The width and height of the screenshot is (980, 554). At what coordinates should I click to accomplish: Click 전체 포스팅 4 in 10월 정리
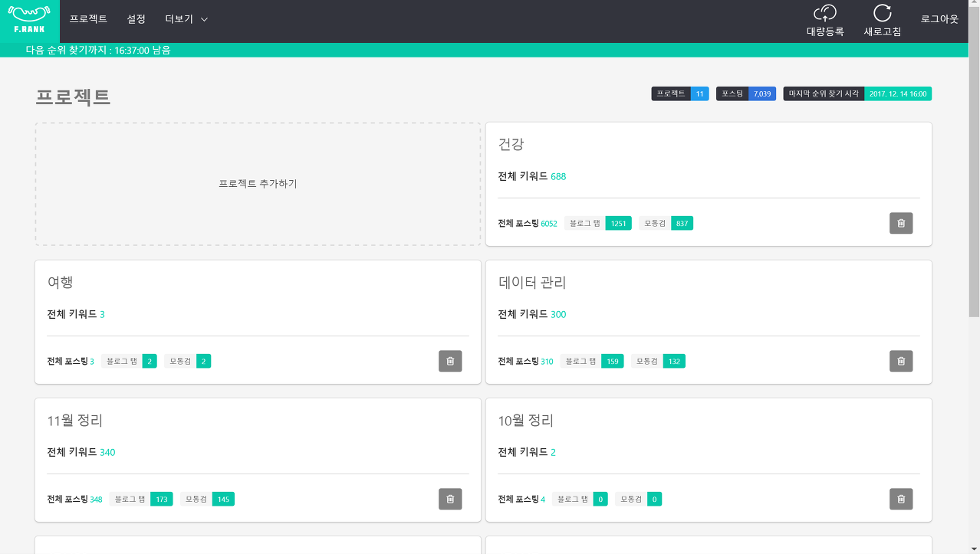click(521, 500)
